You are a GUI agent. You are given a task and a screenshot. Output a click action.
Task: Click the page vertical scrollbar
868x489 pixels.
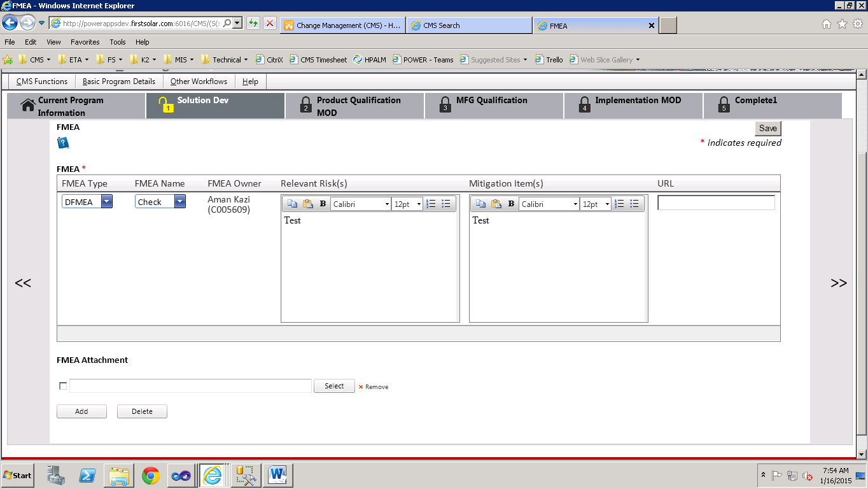tap(862, 266)
